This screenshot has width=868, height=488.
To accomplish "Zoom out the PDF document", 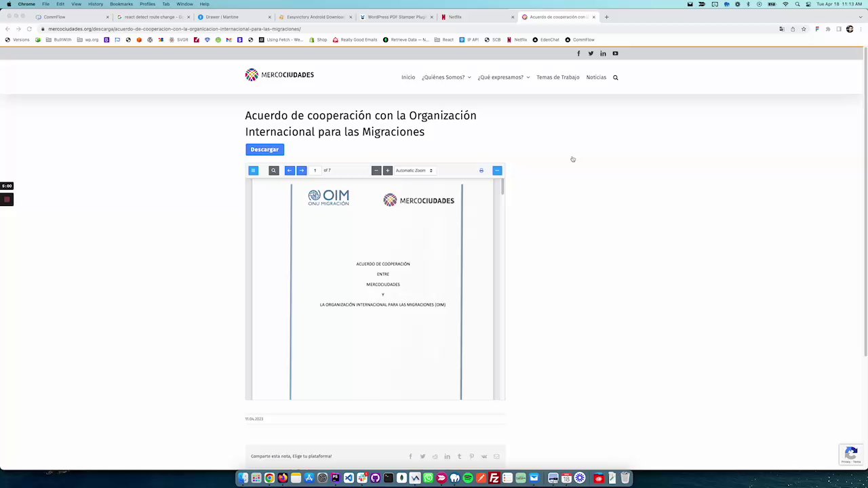I will (376, 170).
